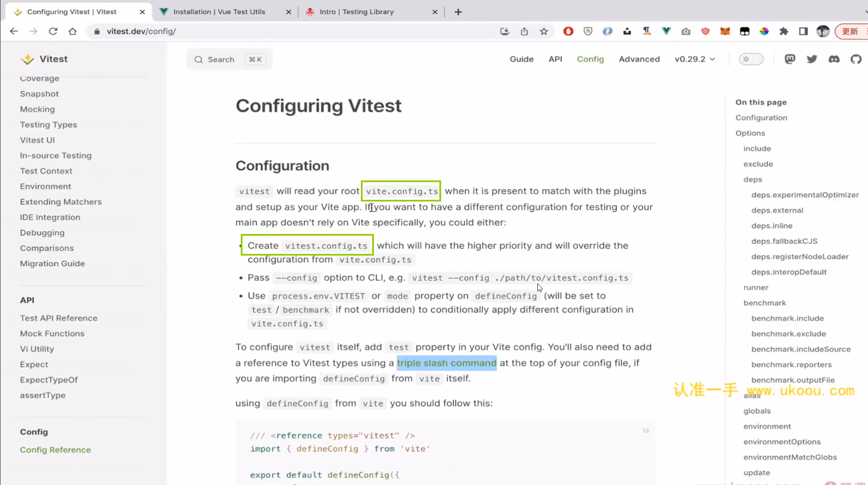This screenshot has height=485, width=868.
Task: Open IDE Integration sidebar entry
Action: click(50, 217)
